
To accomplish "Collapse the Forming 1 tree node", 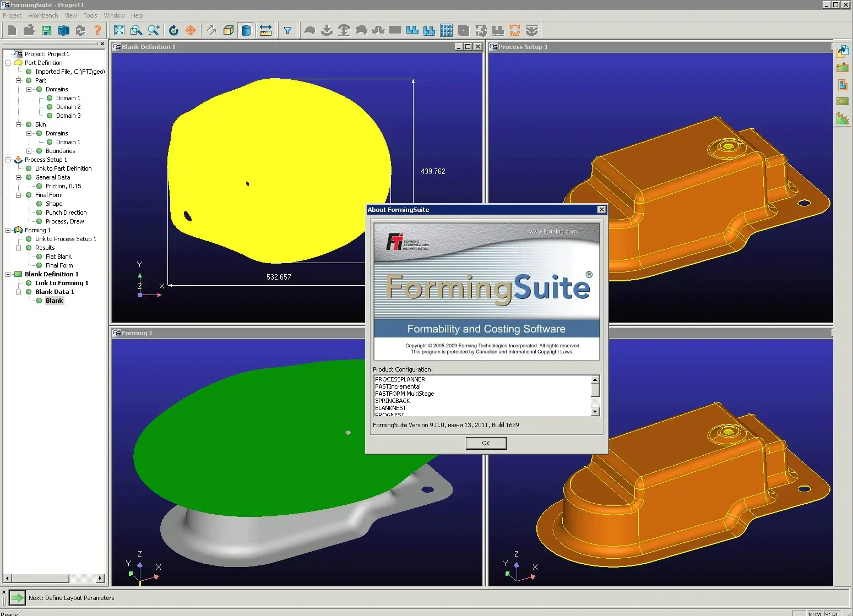I will tap(8, 230).
